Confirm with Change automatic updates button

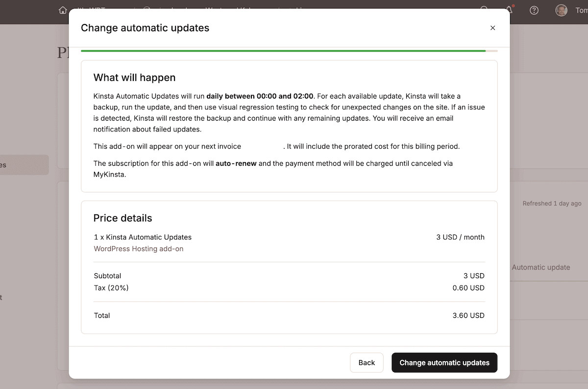tap(444, 363)
